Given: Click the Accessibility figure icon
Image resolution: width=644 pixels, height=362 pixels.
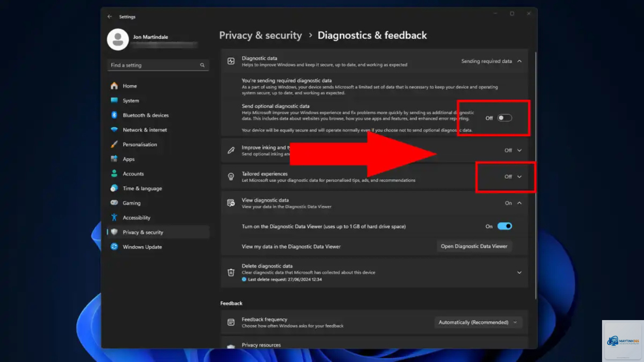Looking at the screenshot, I should [x=114, y=217].
